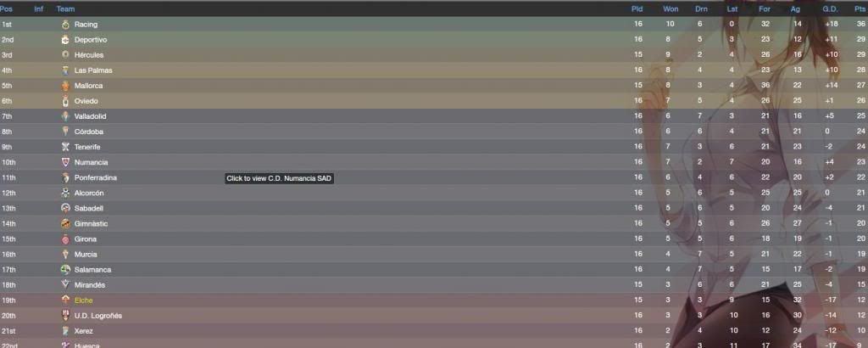The height and width of the screenshot is (348, 868).
Task: Select Elche's -17 goal difference value
Action: tap(832, 300)
